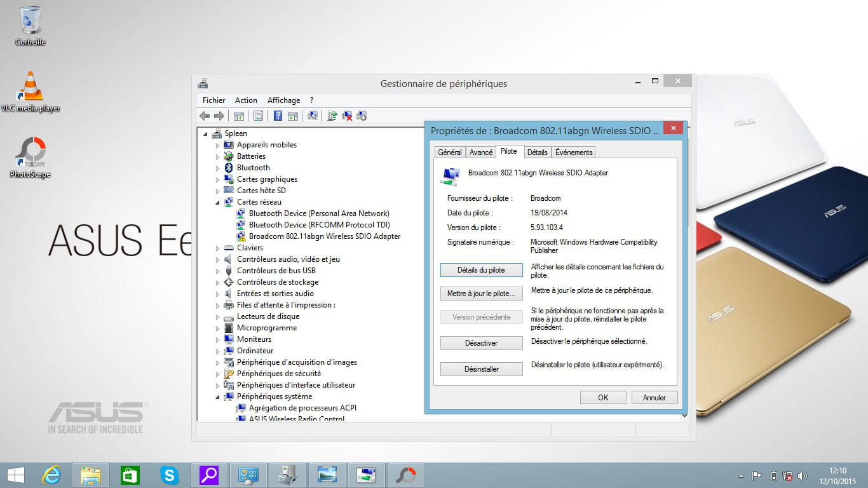The width and height of the screenshot is (868, 488).
Task: Expand the Moniteurs category arrow
Action: 217,340
